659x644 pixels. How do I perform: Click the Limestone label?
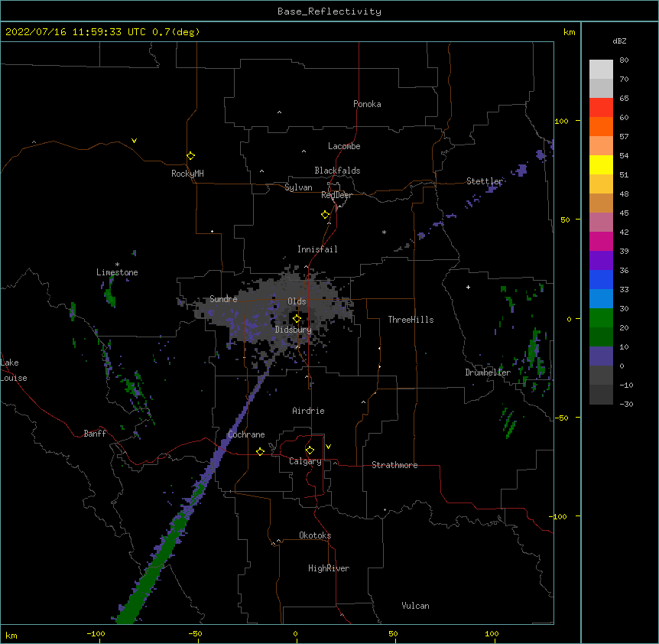[117, 272]
